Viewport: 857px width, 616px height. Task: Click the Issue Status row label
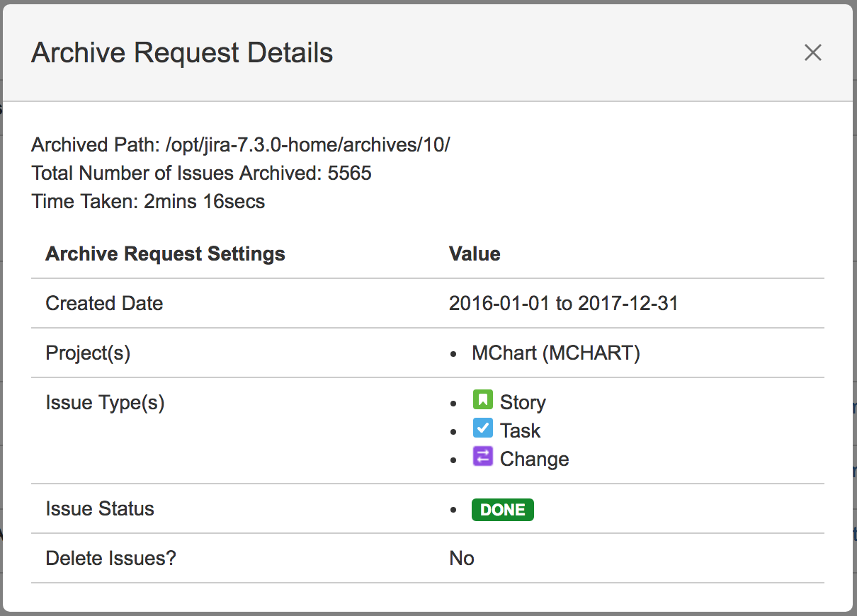(x=100, y=509)
